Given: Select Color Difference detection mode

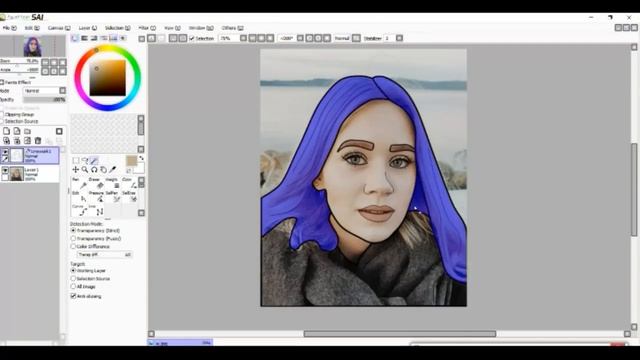Looking at the screenshot, I should coord(73,247).
